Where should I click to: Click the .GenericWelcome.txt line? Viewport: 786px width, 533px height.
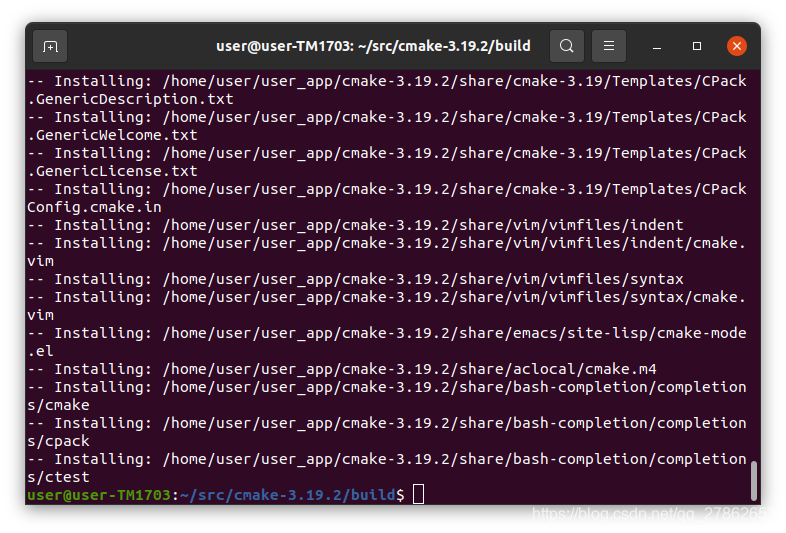click(x=112, y=135)
